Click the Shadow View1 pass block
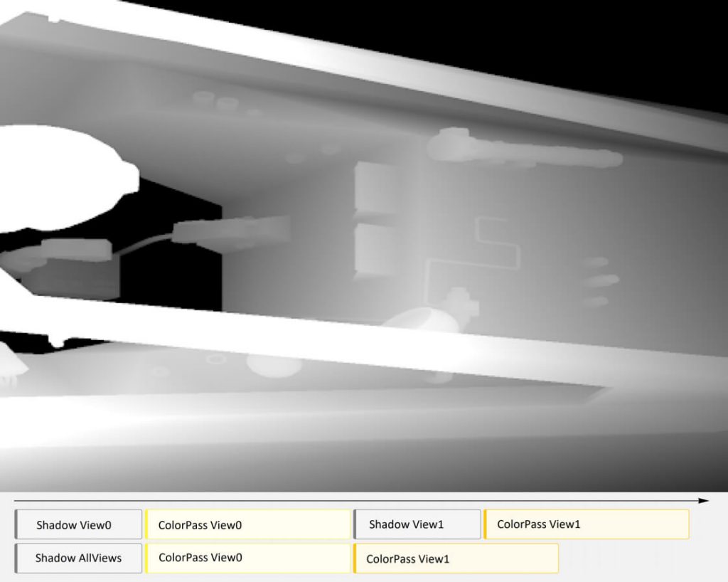This screenshot has width=728, height=582. [417, 524]
